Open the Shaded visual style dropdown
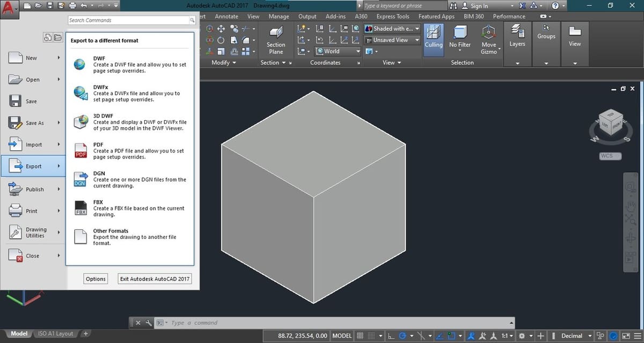The height and width of the screenshot is (343, 644). coord(392,28)
